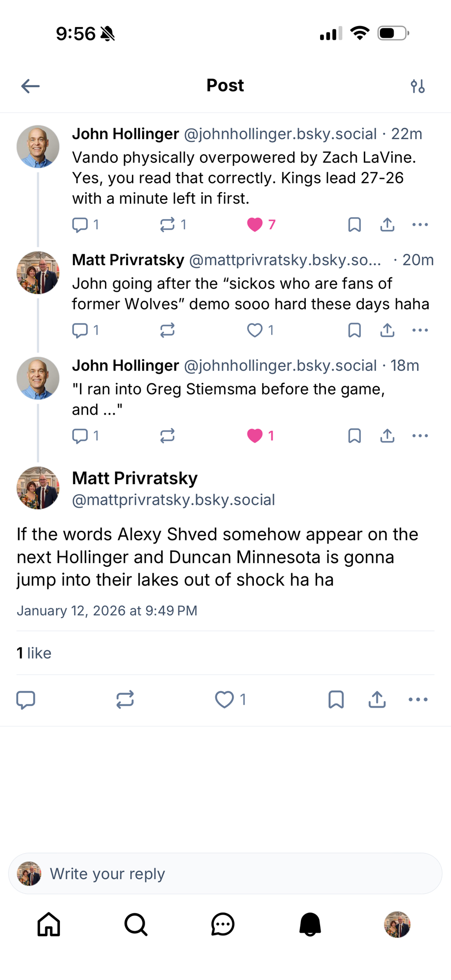Bookmark the main Alexy Shved post

[336, 700]
